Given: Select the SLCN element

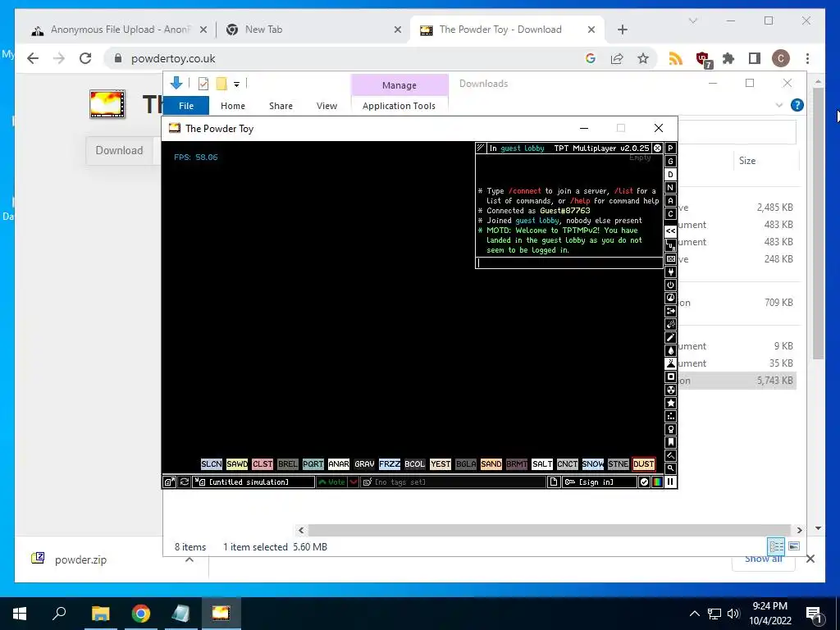Looking at the screenshot, I should point(211,464).
